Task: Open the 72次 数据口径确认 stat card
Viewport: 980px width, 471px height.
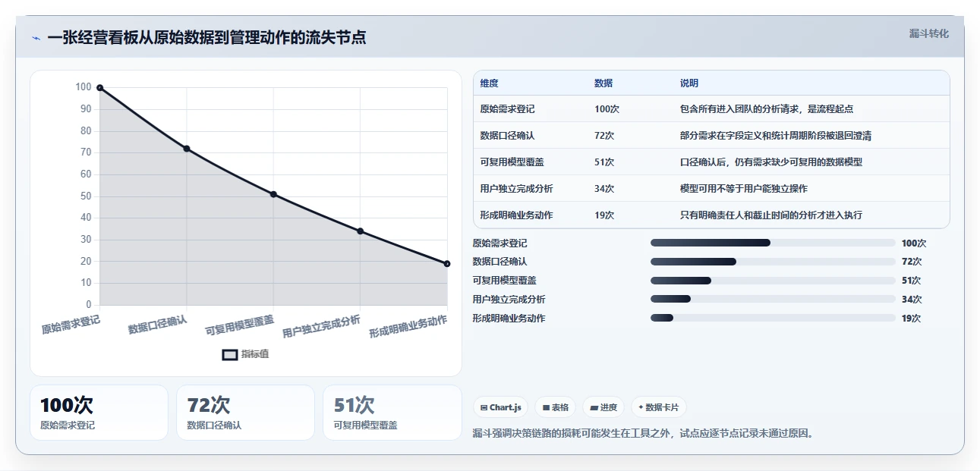Action: pos(245,413)
